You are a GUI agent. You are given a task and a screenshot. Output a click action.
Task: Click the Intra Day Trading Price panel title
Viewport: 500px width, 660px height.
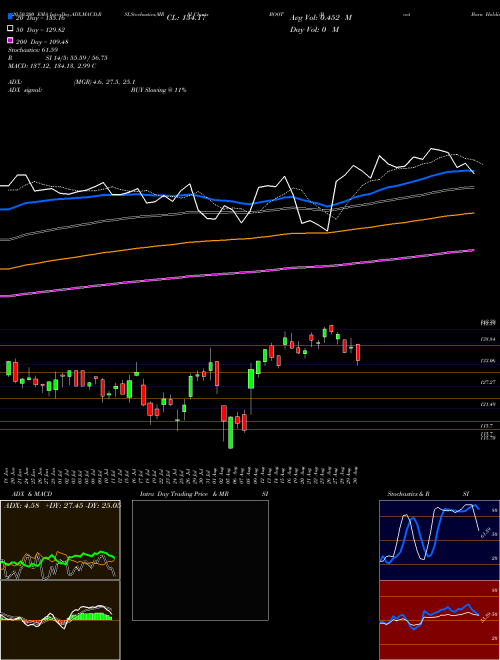click(x=204, y=494)
